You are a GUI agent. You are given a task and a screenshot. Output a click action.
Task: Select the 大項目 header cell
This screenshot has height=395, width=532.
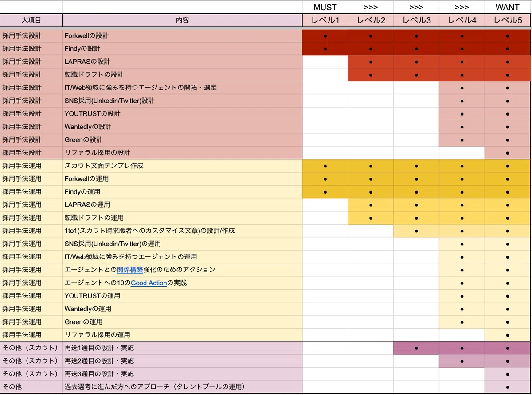[x=31, y=20]
